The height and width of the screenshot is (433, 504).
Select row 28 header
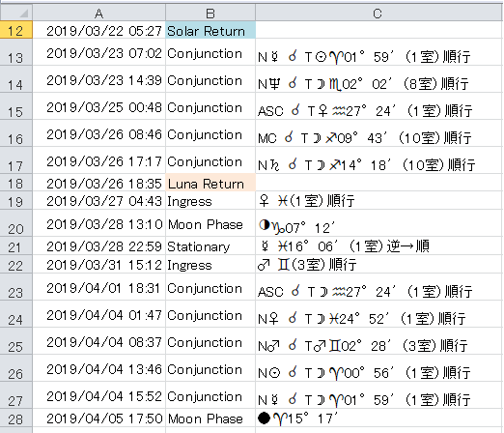point(15,419)
